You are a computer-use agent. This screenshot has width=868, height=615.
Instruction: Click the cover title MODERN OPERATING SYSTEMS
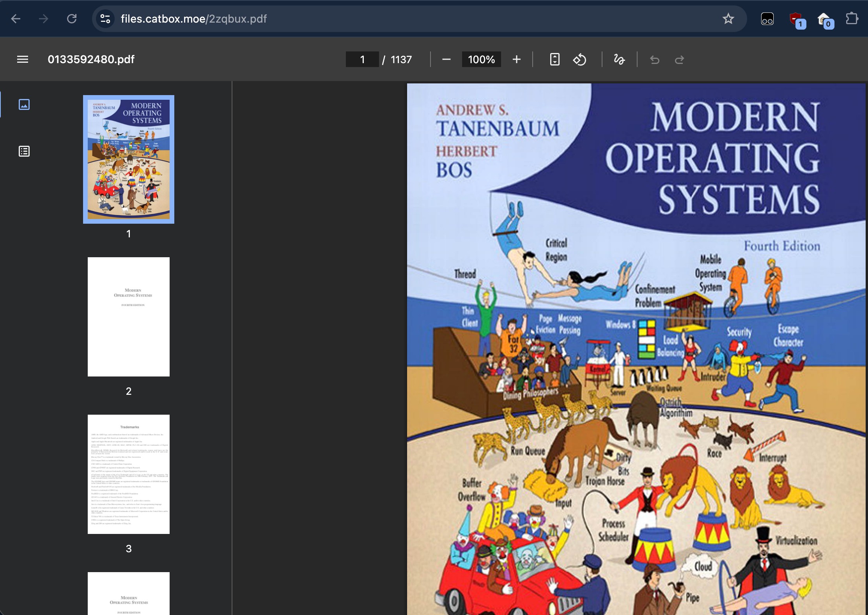[714, 158]
